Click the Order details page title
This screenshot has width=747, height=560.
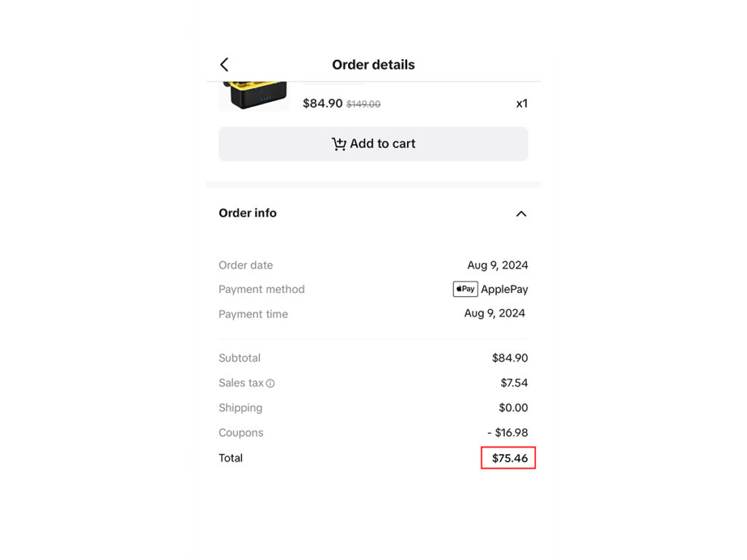373,65
